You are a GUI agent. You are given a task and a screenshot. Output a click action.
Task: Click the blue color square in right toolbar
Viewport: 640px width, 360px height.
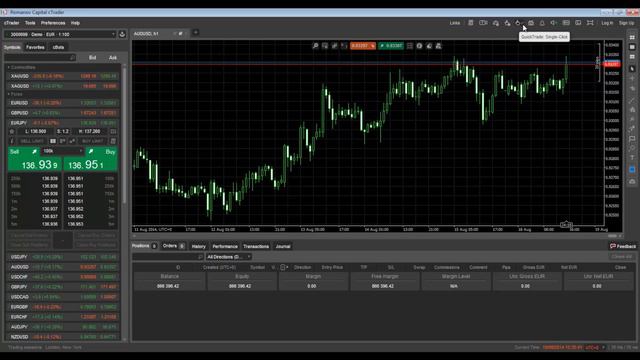(632, 169)
